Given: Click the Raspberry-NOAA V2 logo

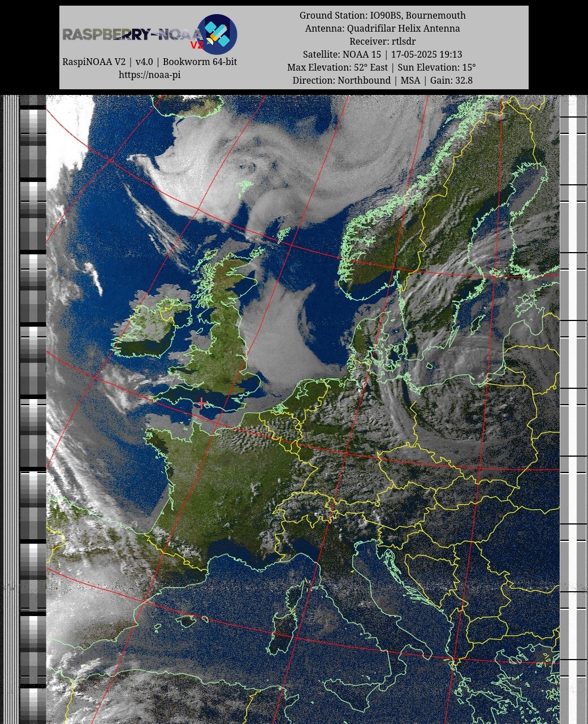Looking at the screenshot, I should pyautogui.click(x=150, y=34).
